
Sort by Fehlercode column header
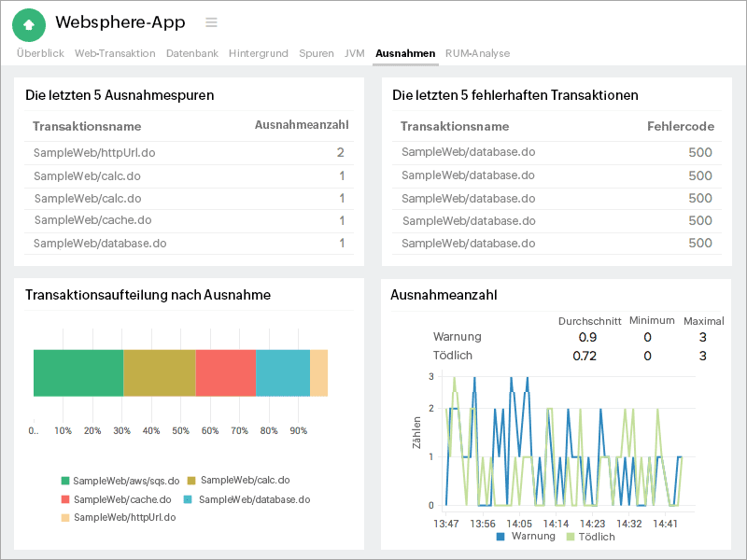(x=681, y=126)
